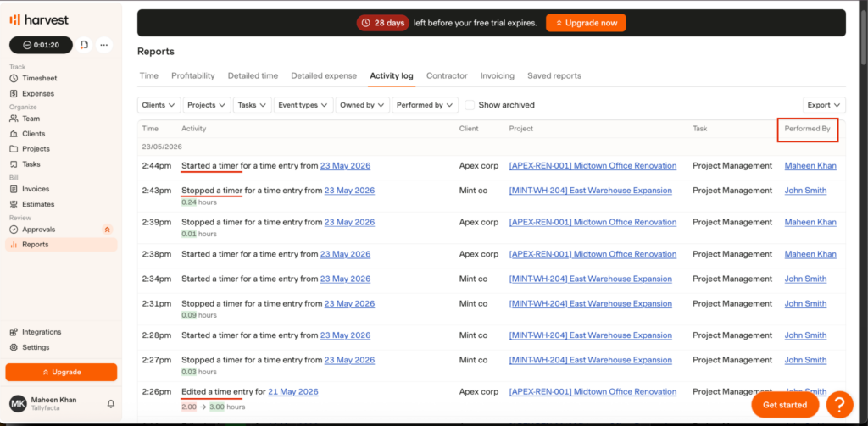Open 23 May 2026 link in 2:44pm row

coord(346,165)
